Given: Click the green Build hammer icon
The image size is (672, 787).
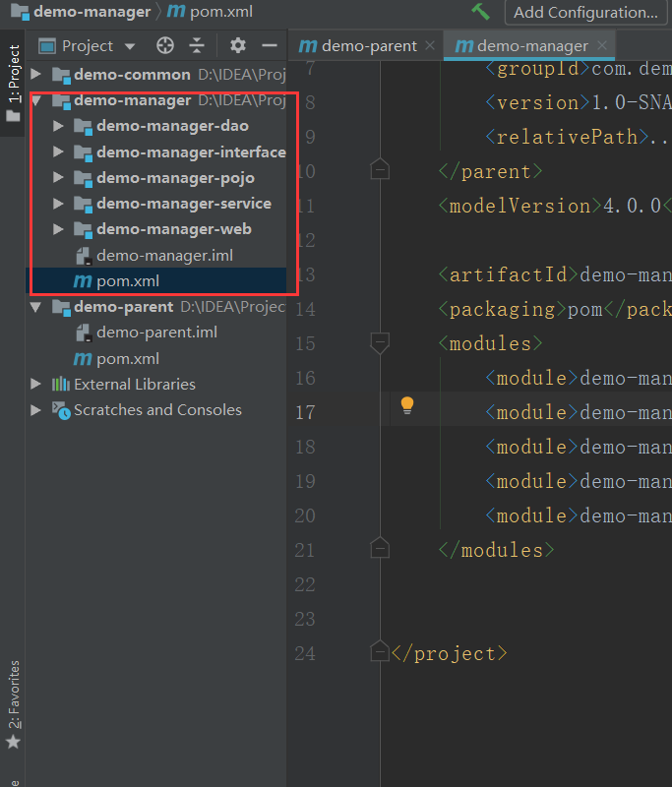Looking at the screenshot, I should [480, 12].
